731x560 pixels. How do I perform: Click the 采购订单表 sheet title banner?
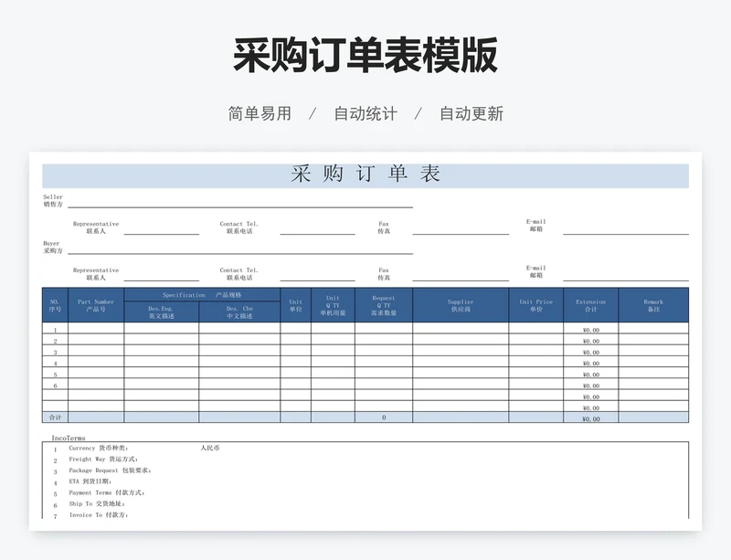tap(365, 175)
